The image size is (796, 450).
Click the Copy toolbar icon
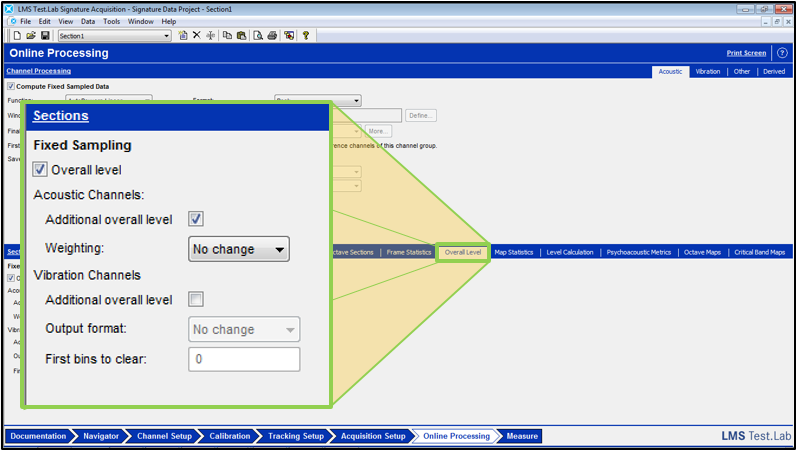point(228,35)
